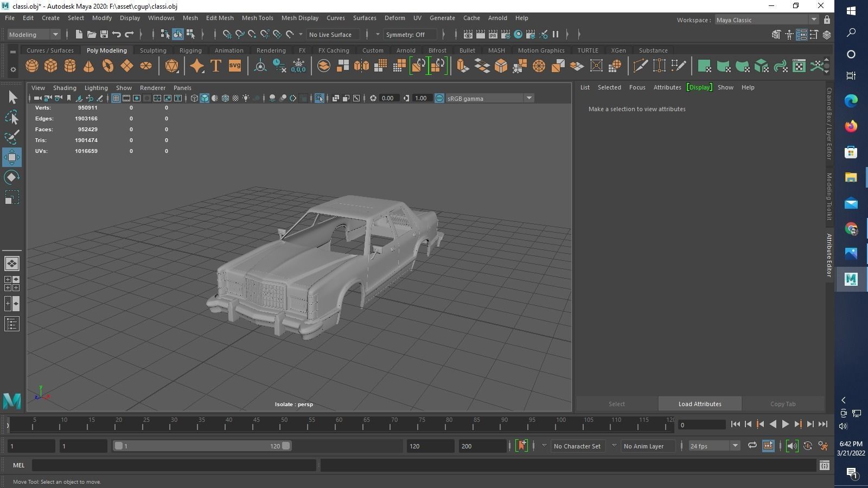
Task: Create a polygon cylinder from shelf
Action: (70, 66)
